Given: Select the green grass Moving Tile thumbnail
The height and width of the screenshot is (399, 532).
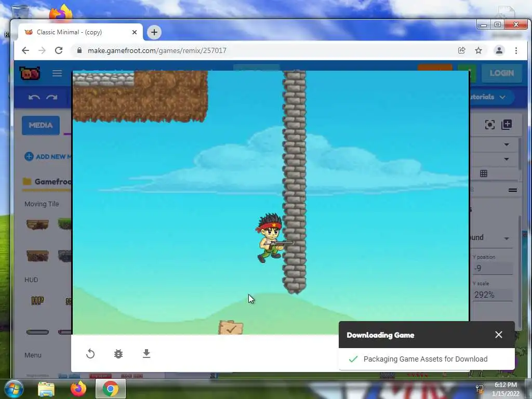Looking at the screenshot, I should click(x=65, y=224).
